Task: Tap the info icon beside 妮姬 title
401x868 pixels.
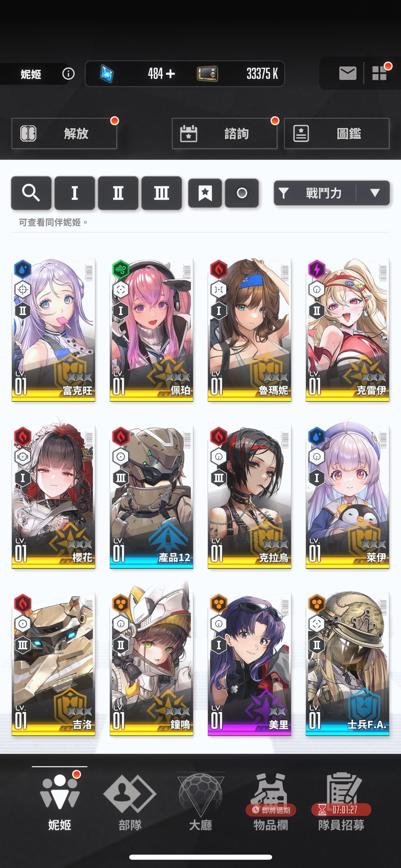Action: [68, 74]
